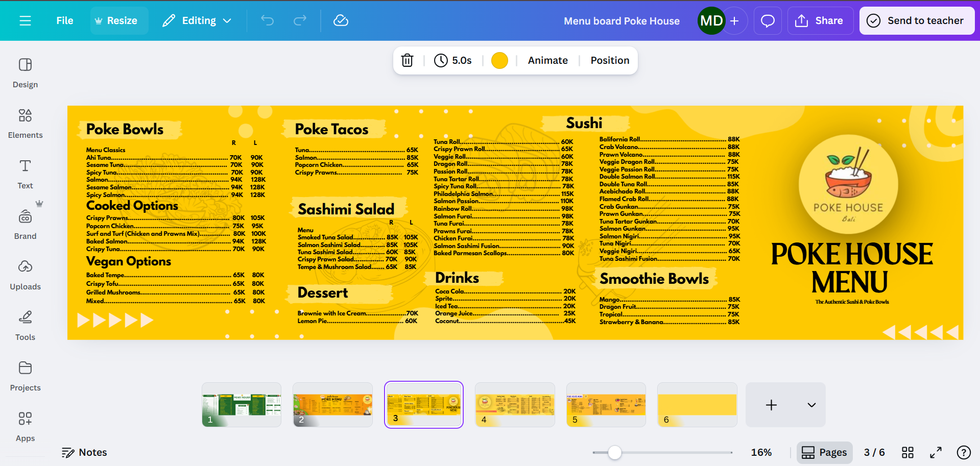Open the comments speech bubble
980x466 pixels.
[x=768, y=20]
